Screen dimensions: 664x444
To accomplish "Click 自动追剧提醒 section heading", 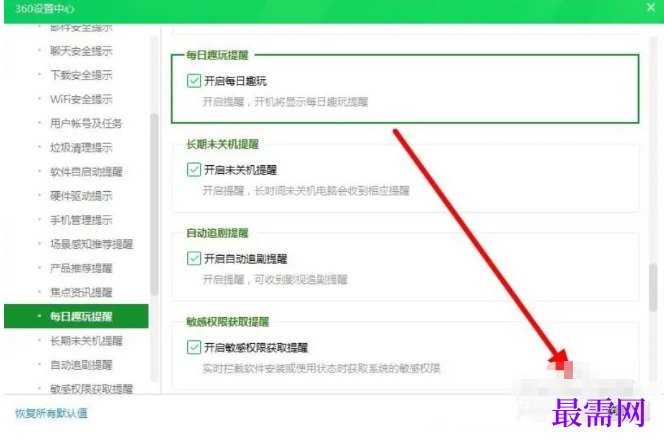I will pyautogui.click(x=217, y=233).
